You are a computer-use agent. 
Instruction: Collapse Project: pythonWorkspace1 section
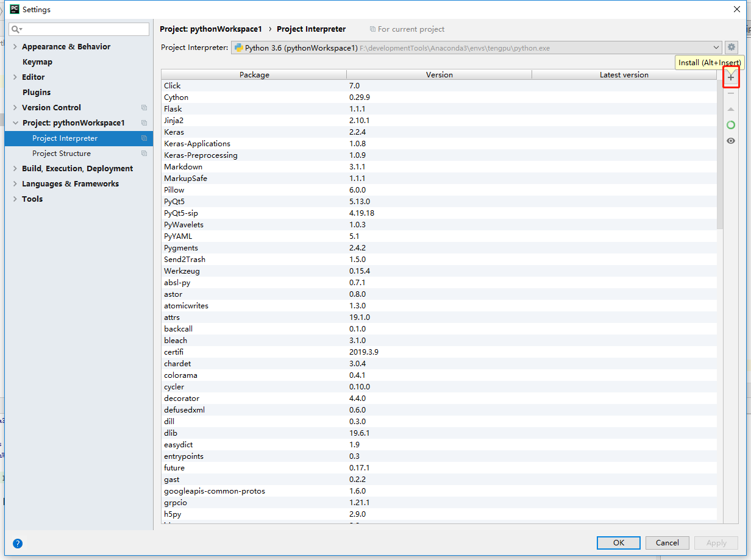pyautogui.click(x=15, y=123)
